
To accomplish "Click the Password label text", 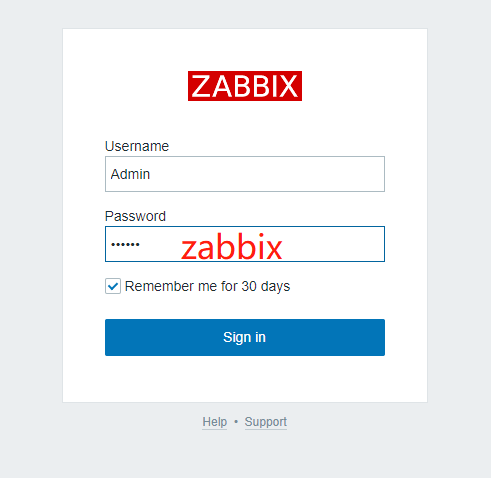I will (135, 216).
